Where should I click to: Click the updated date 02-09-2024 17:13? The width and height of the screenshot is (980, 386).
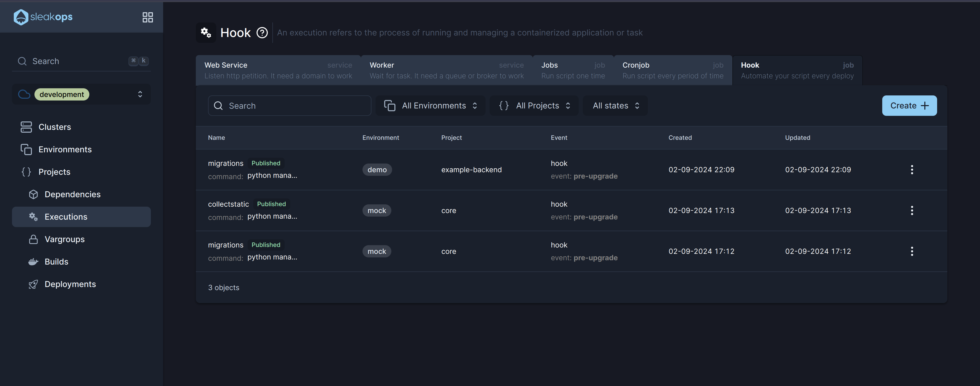click(818, 211)
